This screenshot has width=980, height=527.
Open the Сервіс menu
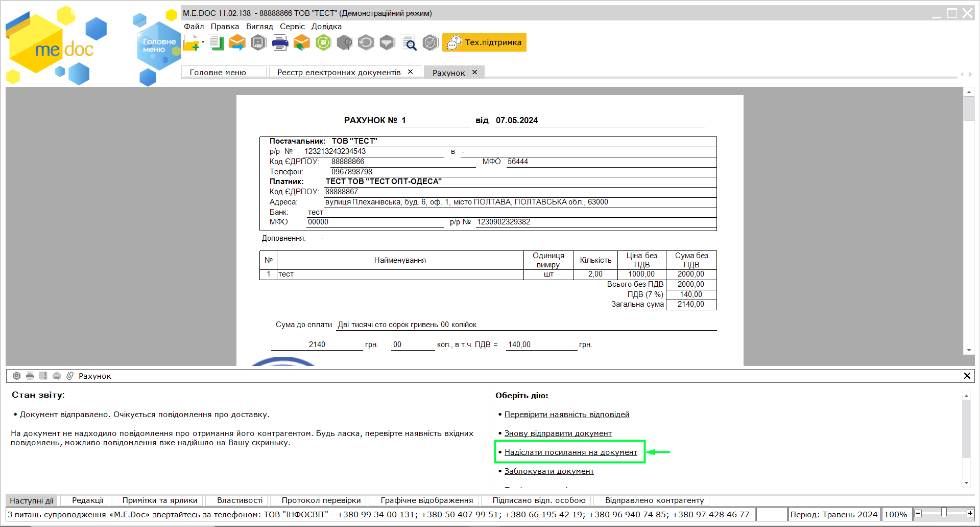[x=292, y=27]
